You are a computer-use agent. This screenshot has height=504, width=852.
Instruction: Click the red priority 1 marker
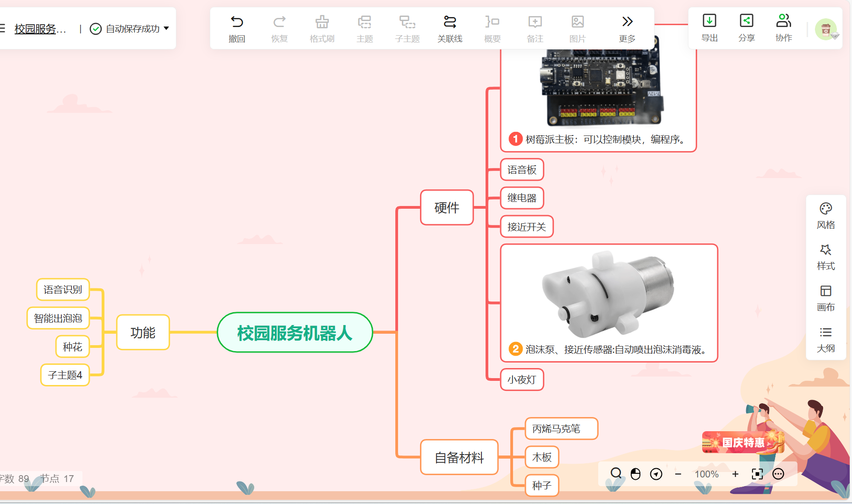click(x=515, y=139)
